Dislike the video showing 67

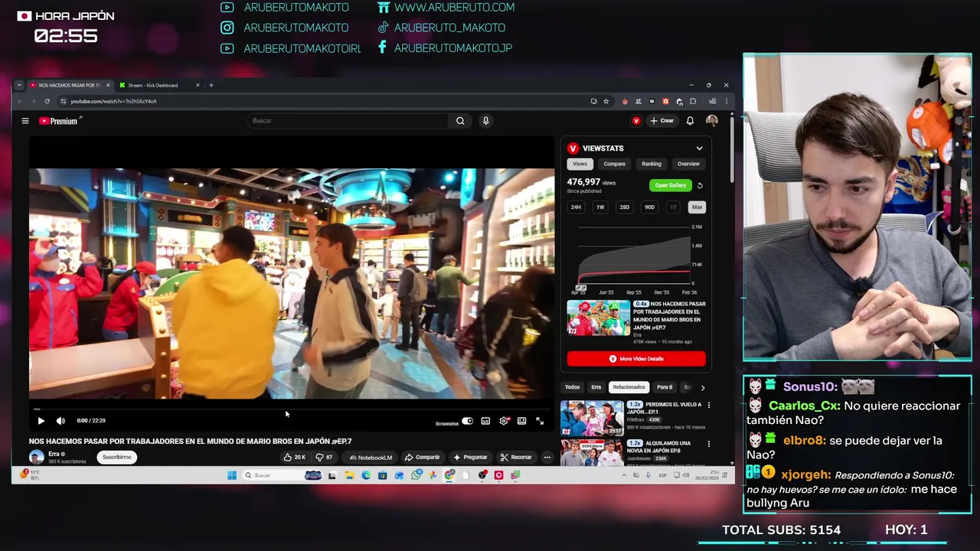[324, 458]
